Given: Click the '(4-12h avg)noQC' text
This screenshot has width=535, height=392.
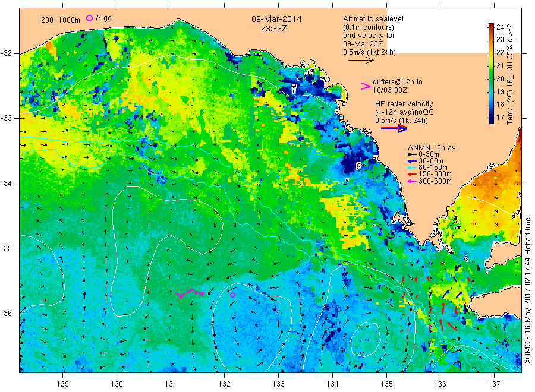Looking at the screenshot, I should pos(404,112).
